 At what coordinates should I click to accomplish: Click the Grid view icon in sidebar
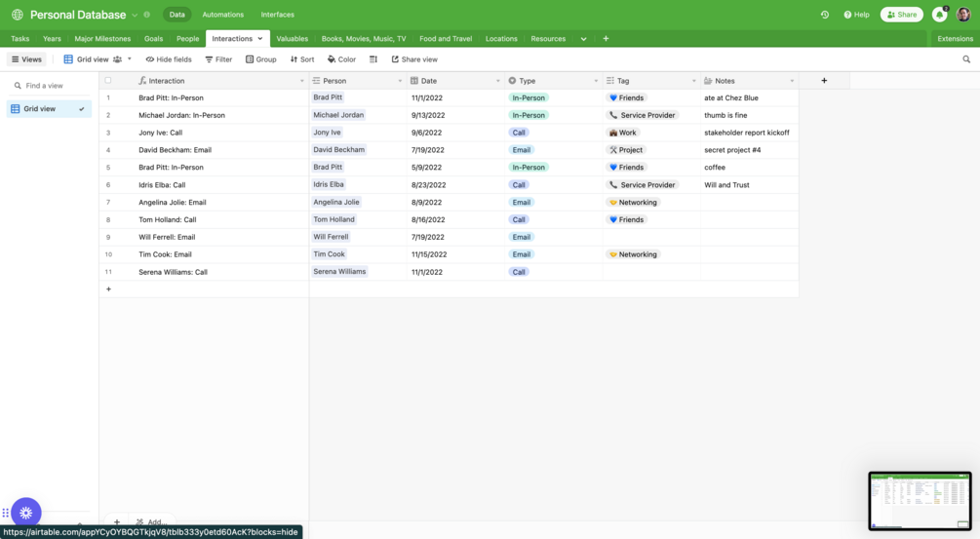click(15, 108)
